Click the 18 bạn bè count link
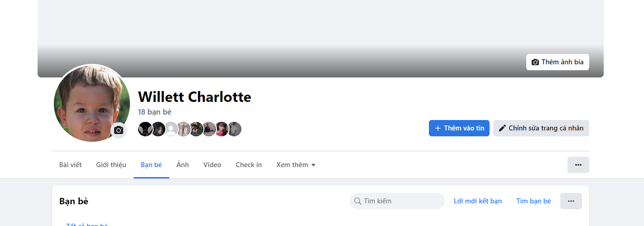Image resolution: width=644 pixels, height=226 pixels. pyautogui.click(x=155, y=112)
